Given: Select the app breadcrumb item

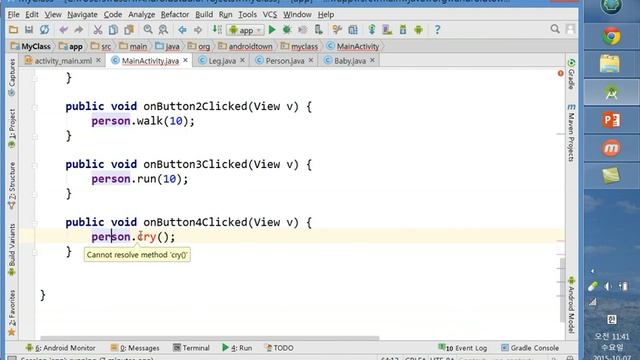Looking at the screenshot, I should click(x=71, y=47).
